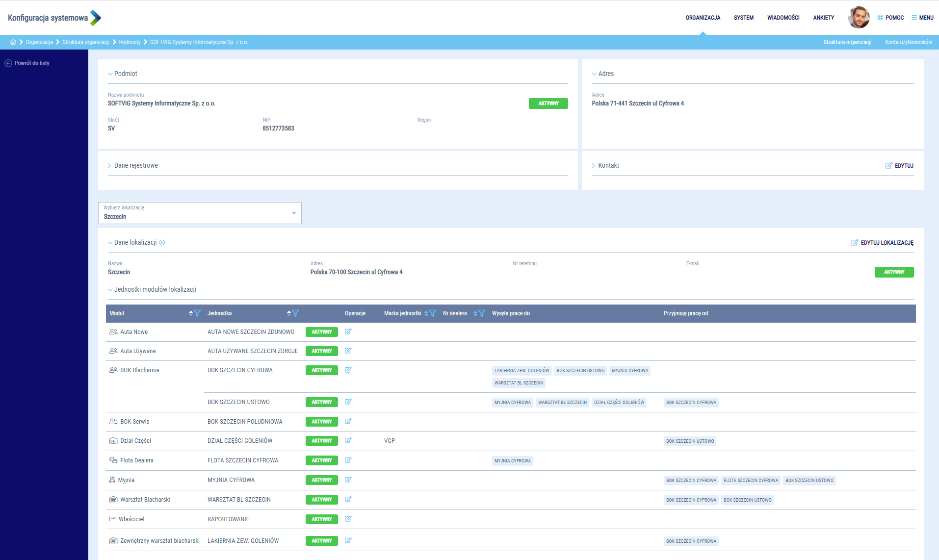
Task: Click the user profile avatar photo
Action: (859, 18)
